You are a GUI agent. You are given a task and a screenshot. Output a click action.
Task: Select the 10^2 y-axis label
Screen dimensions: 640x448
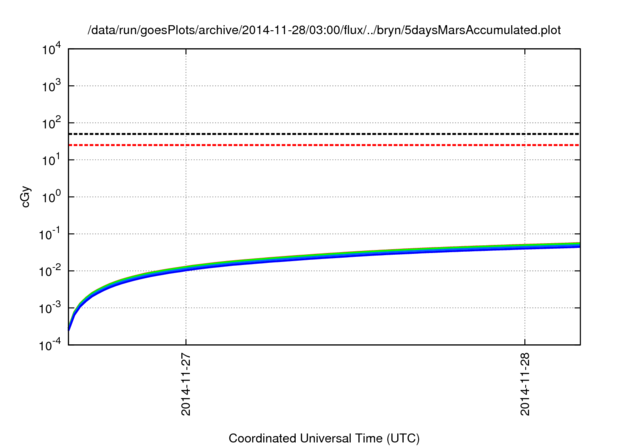pos(51,123)
